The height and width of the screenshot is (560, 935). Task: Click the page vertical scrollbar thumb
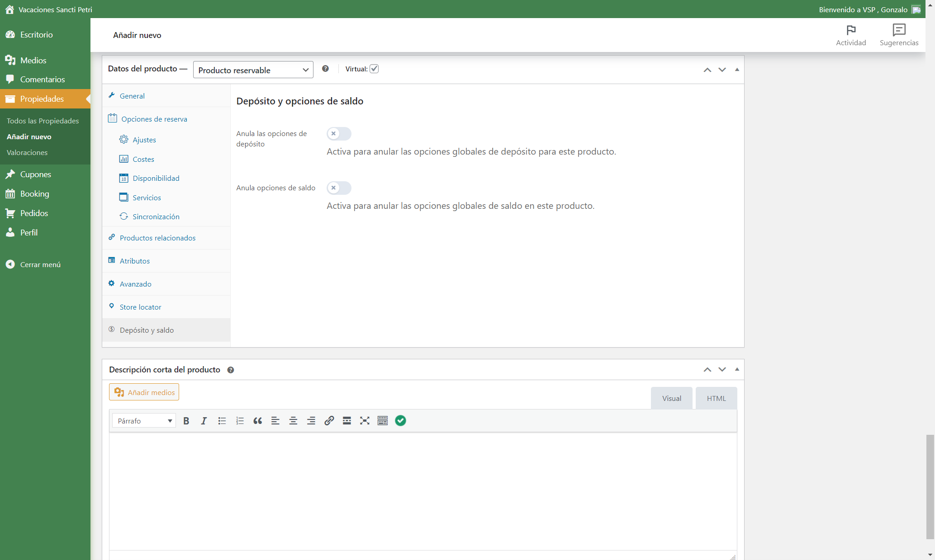pyautogui.click(x=930, y=487)
